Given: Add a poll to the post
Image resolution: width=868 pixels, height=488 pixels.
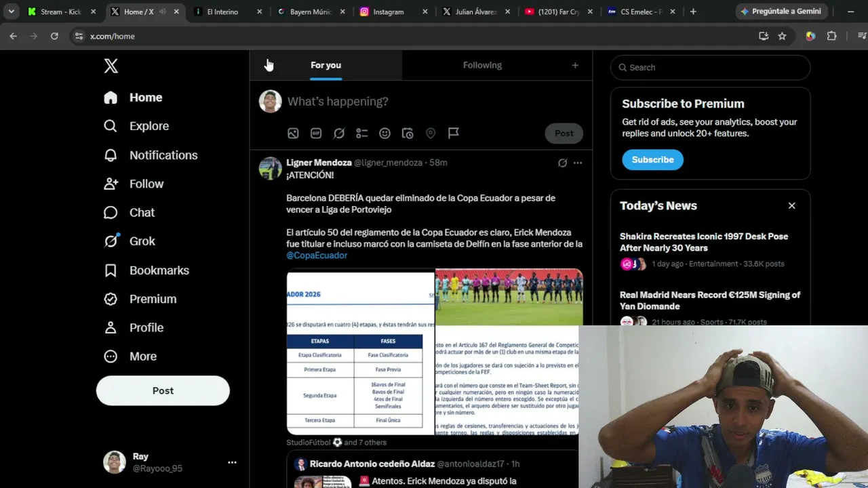Looking at the screenshot, I should (x=362, y=134).
